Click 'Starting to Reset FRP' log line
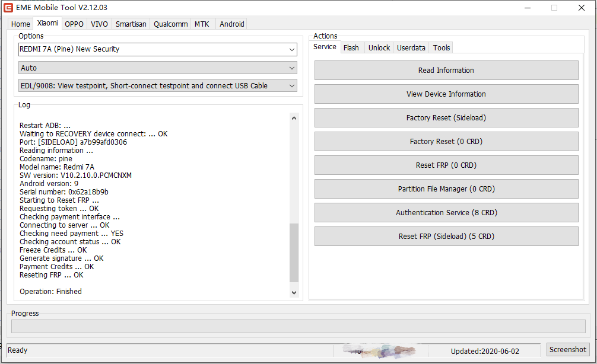 [59, 200]
